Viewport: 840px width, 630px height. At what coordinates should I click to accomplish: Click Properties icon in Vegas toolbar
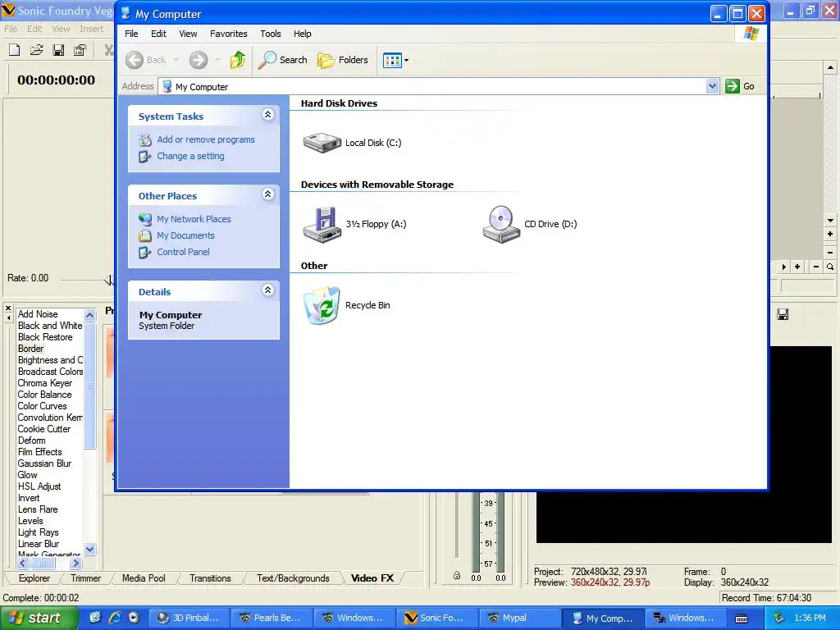[x=80, y=50]
